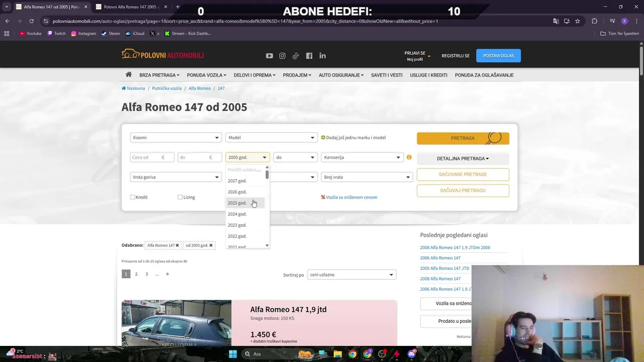Select 2025 god. from the year list
This screenshot has height=362, width=644.
[x=245, y=203]
